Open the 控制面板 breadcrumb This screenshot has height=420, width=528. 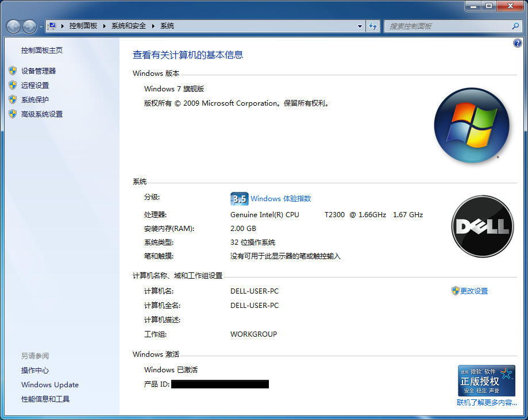[x=83, y=26]
